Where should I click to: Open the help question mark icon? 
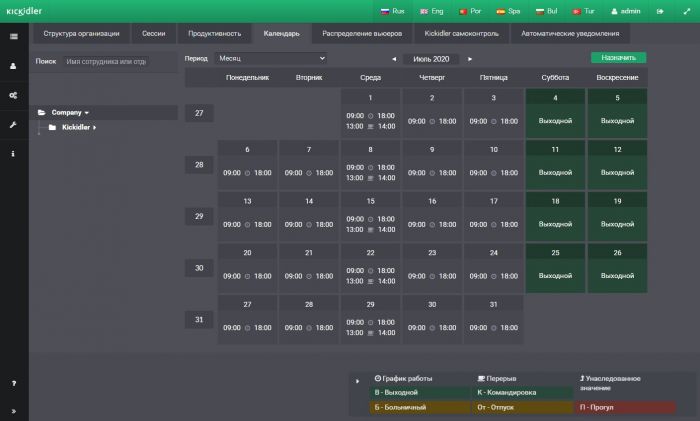tap(14, 383)
